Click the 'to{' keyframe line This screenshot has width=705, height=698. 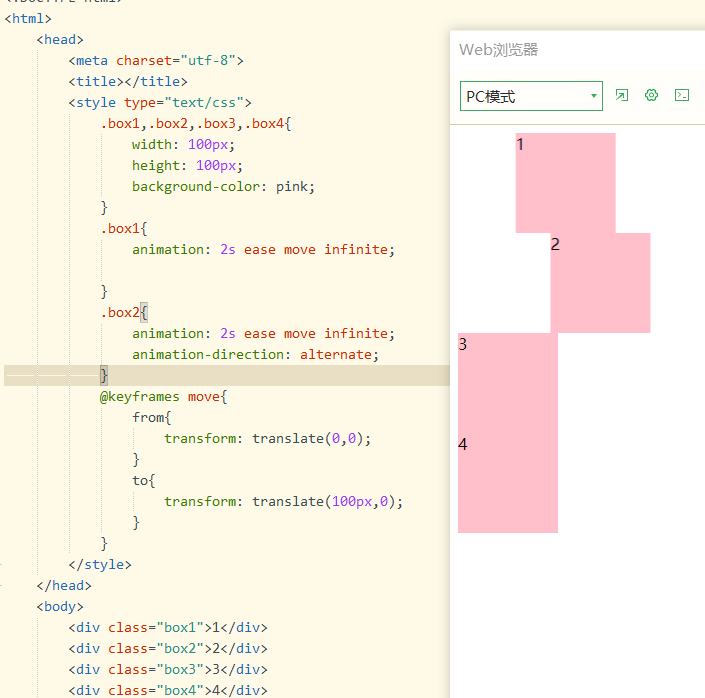pos(143,480)
